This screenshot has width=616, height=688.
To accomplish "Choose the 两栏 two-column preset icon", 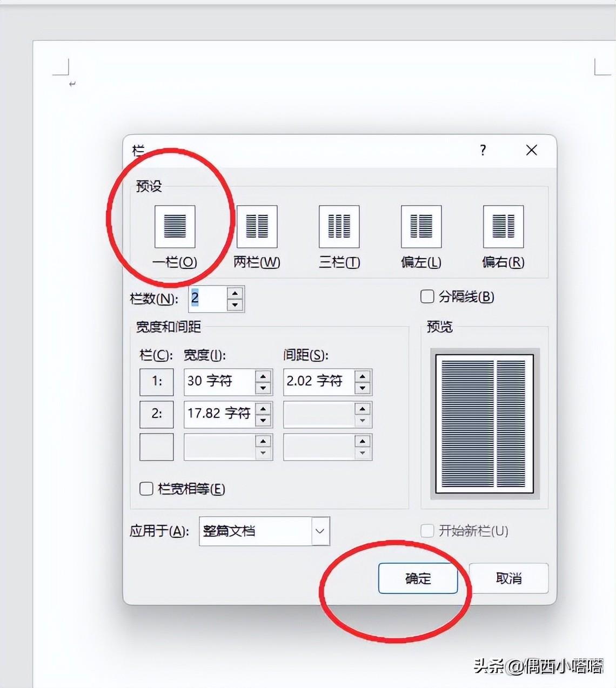I will tap(257, 226).
